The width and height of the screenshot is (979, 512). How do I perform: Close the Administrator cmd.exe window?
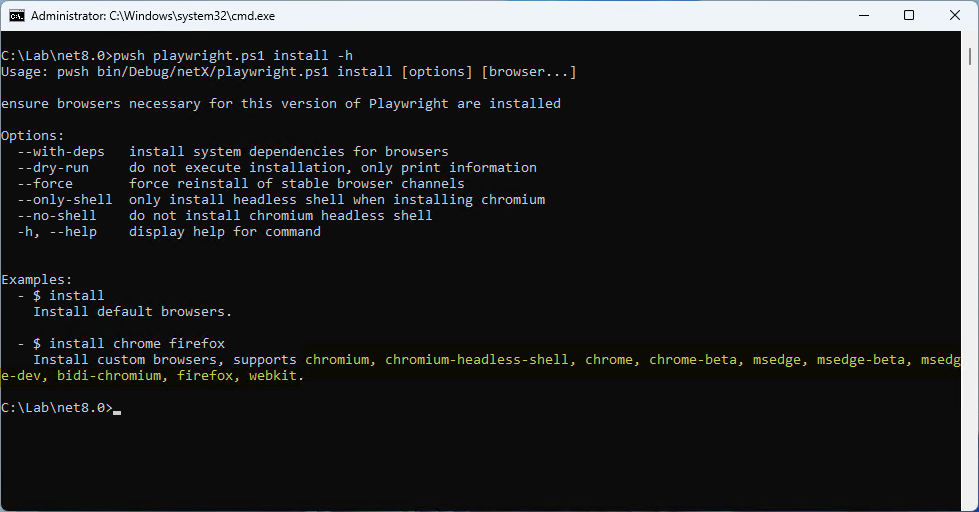coord(955,16)
